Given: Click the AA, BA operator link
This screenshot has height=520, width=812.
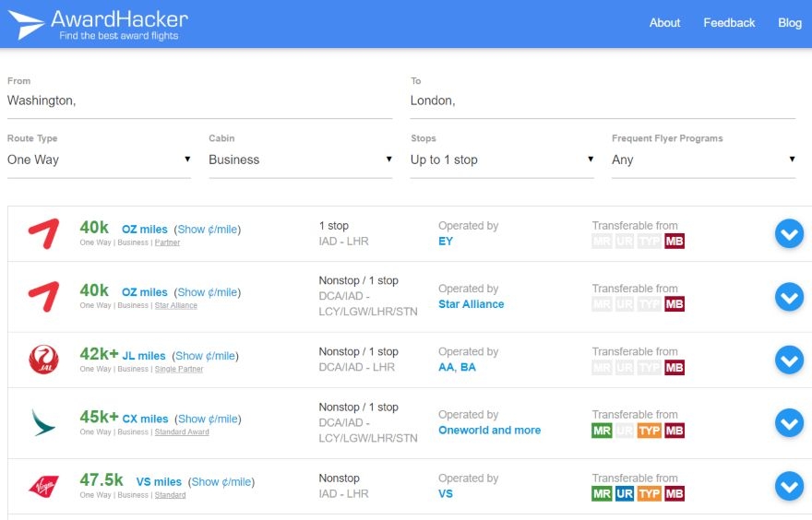Looking at the screenshot, I should (457, 367).
